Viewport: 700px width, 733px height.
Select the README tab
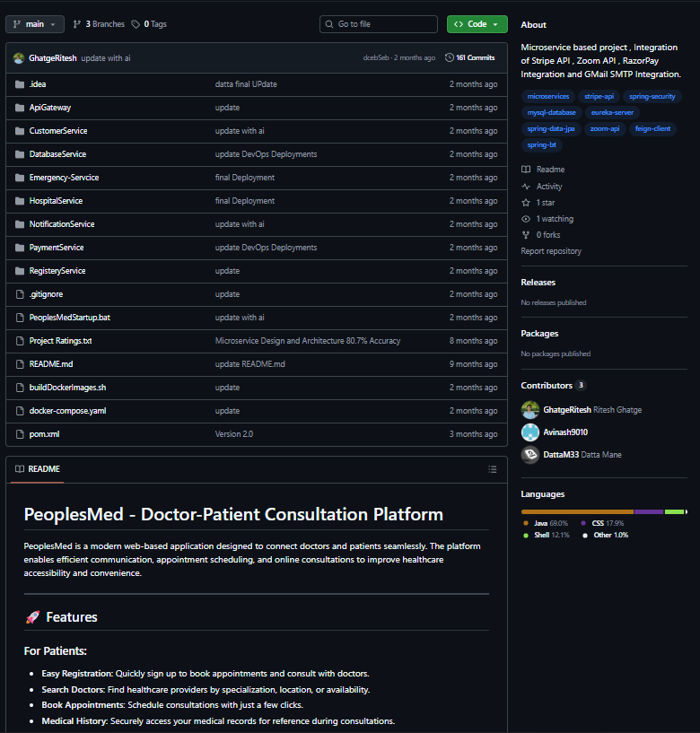click(x=38, y=469)
